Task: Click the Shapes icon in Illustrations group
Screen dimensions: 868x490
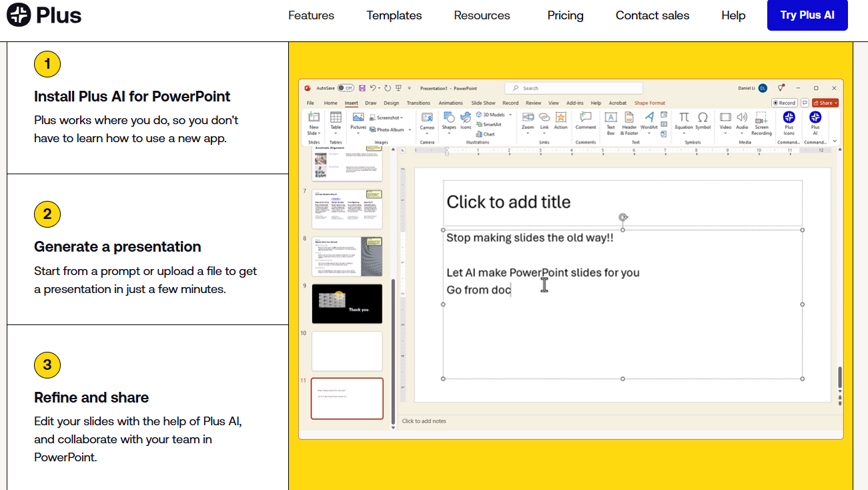Action: 449,117
